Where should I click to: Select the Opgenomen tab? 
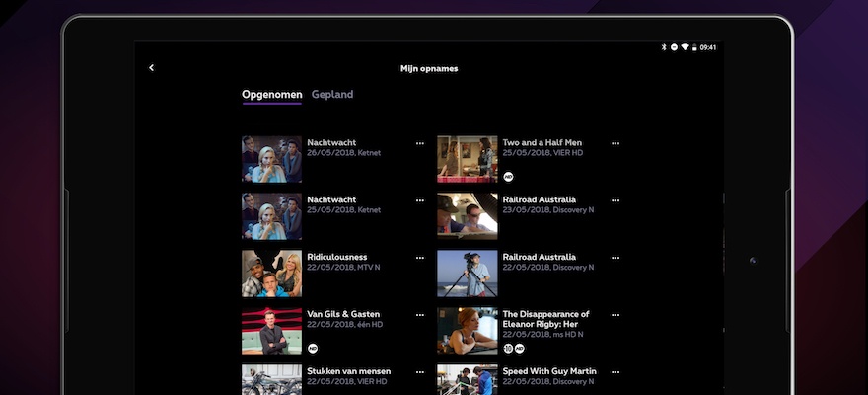[271, 95]
